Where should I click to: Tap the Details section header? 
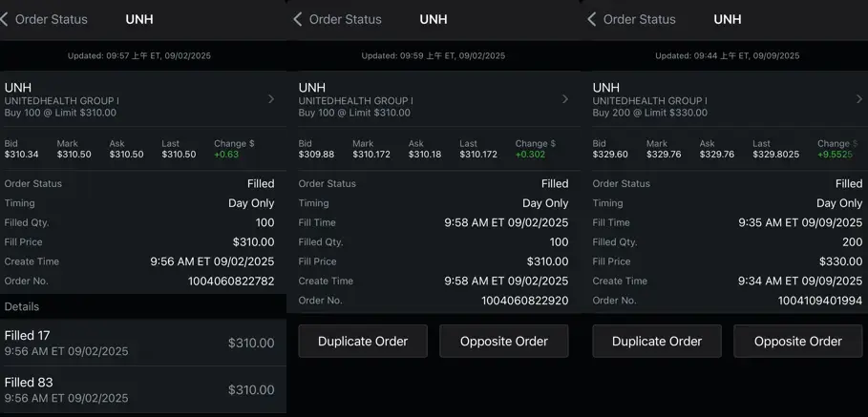tap(143, 306)
